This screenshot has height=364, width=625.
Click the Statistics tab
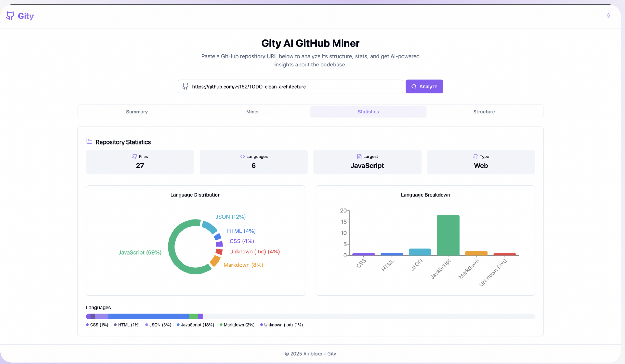(x=368, y=112)
